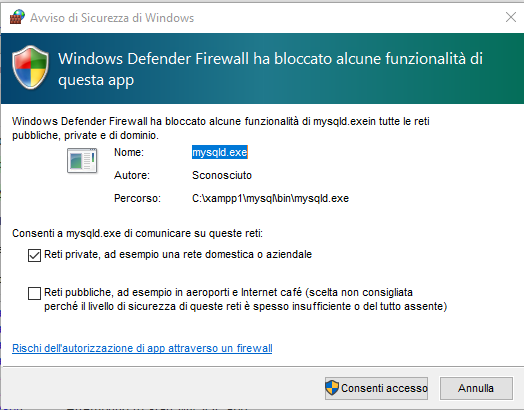Open the firewall authorization risks link
Viewport: 524px width, 410px height.
[x=142, y=348]
